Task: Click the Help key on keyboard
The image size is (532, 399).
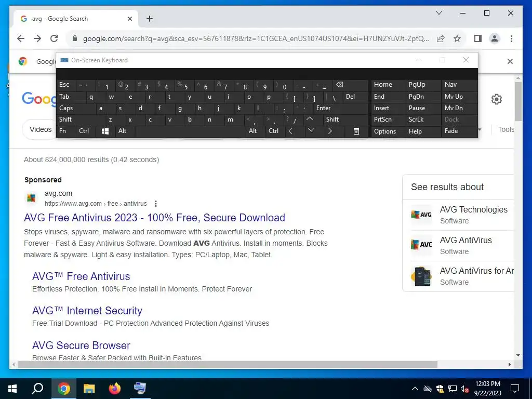Action: coord(423,131)
